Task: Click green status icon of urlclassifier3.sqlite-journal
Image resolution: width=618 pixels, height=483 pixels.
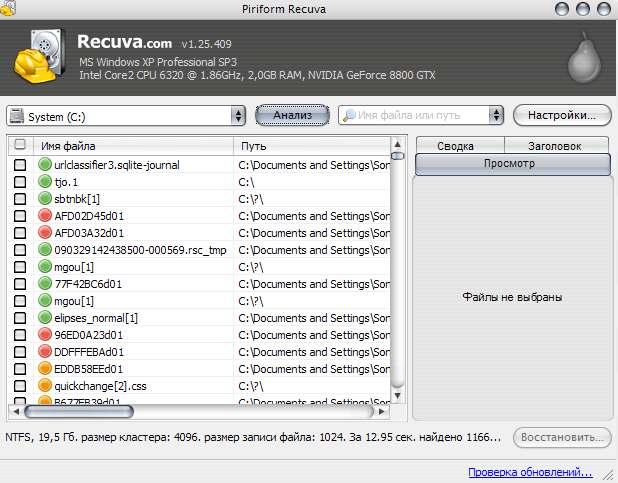Action: [45, 165]
